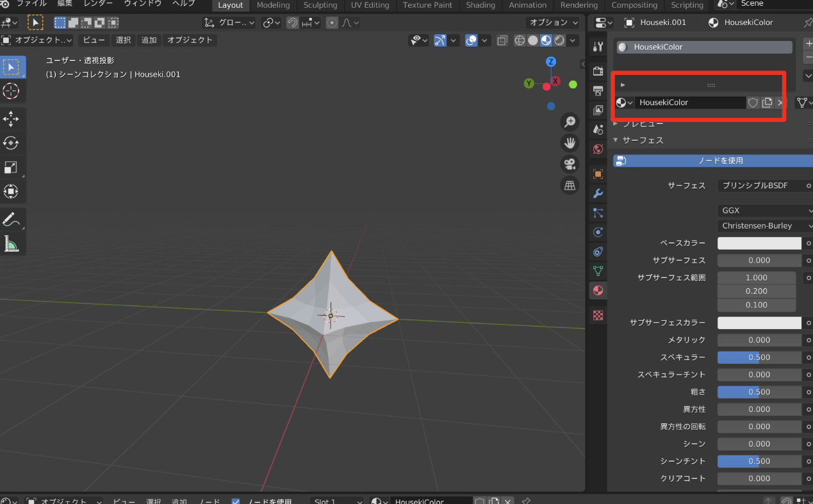Open pivot point dropdown
This screenshot has height=504, width=813.
coord(272,22)
